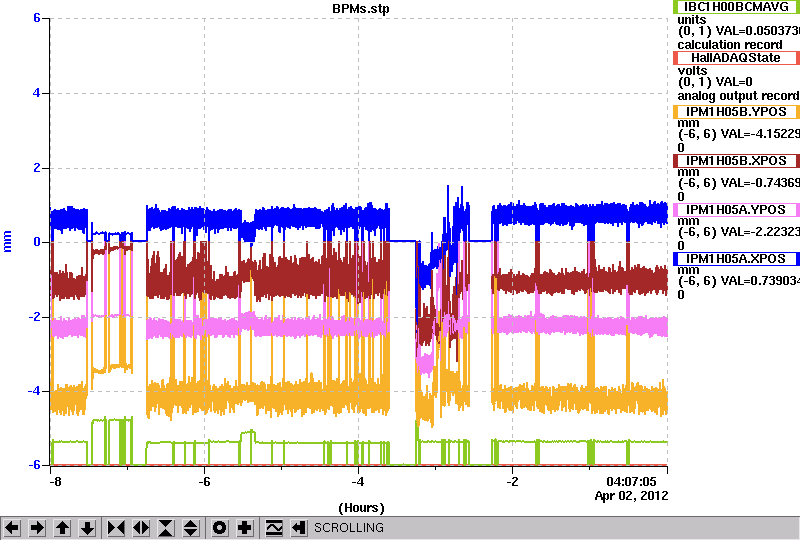Zoom in time axis with inward-pointing horizontal triangles
This screenshot has width=800, height=540.
(116, 528)
